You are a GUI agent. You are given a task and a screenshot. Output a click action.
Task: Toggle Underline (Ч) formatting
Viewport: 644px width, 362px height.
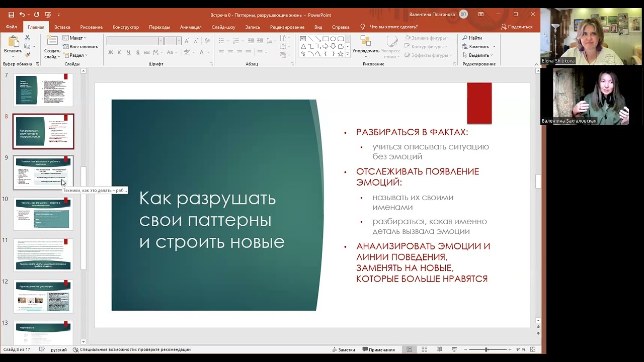tap(128, 52)
